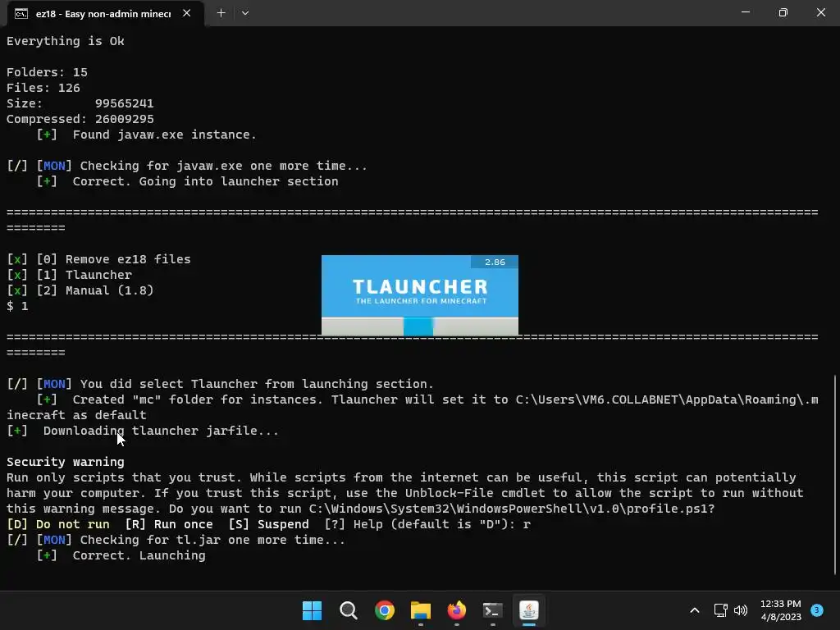The height and width of the screenshot is (630, 840).
Task: Click the 'Size: 99565241' line
Action: 80,103
